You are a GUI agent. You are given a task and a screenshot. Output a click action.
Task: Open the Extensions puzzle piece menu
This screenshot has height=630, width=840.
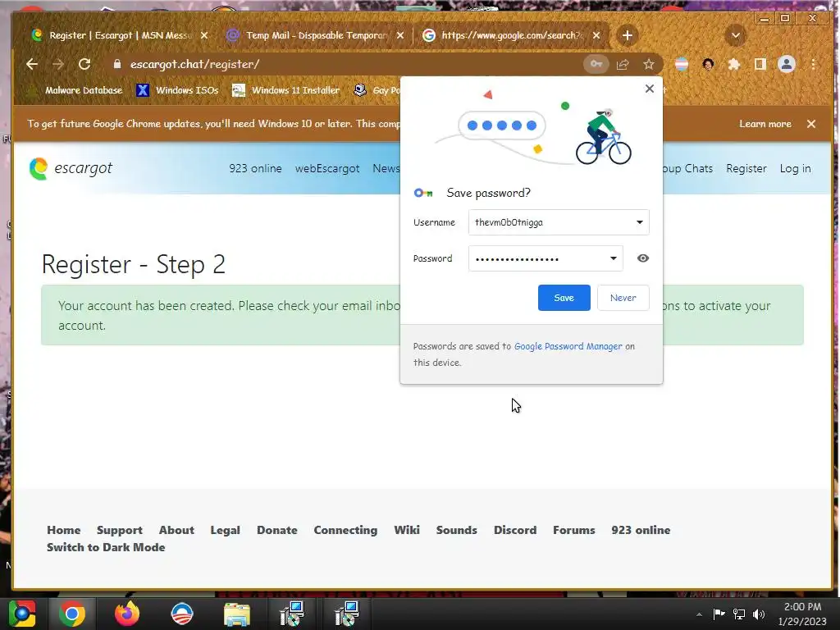click(734, 64)
